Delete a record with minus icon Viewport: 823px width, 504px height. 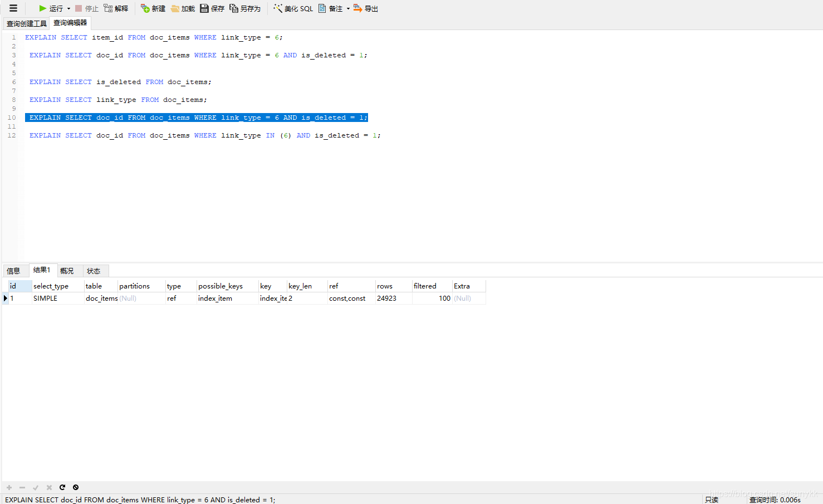[22, 487]
